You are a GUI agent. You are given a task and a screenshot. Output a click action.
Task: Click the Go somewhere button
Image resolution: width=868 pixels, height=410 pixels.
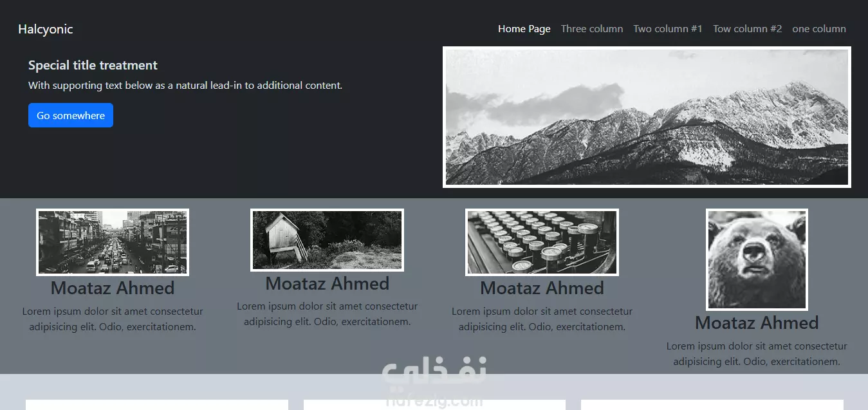point(71,115)
